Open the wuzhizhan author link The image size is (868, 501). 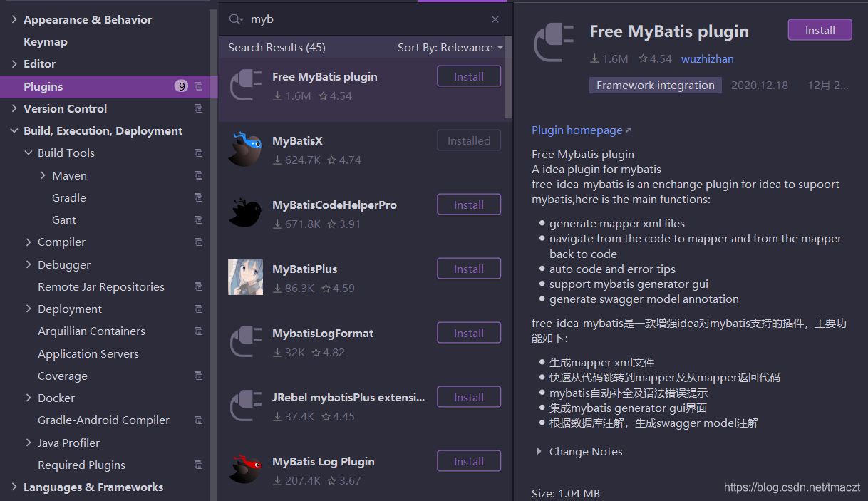[707, 59]
